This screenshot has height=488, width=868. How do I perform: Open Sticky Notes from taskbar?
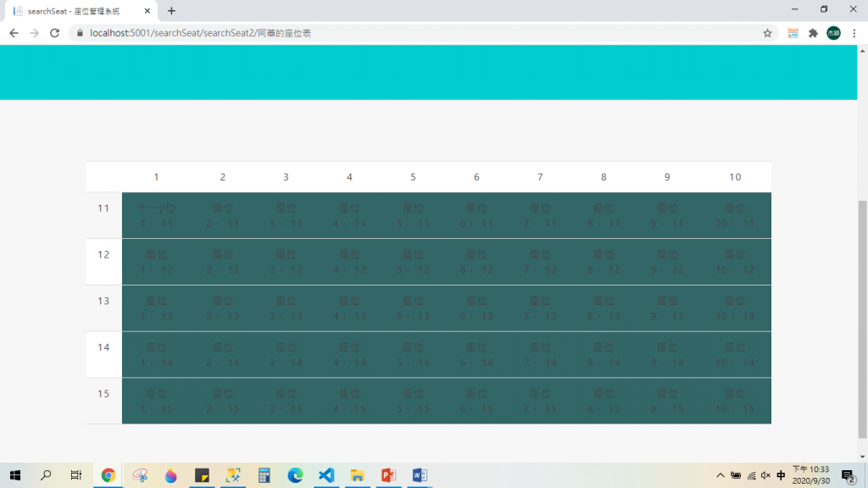202,475
